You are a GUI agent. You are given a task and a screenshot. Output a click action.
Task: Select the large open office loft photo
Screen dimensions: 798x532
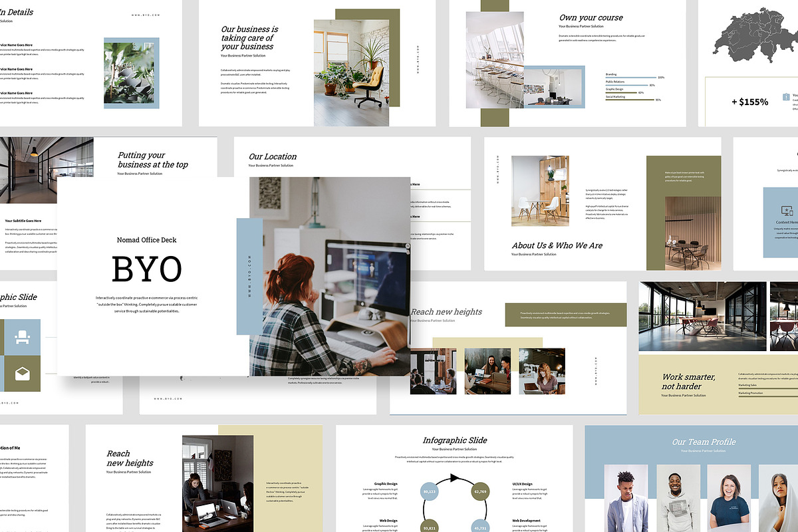702,316
